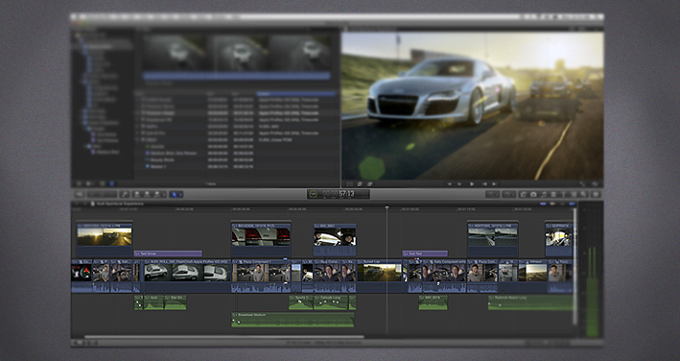Open the Transitions browser icon
The width and height of the screenshot is (680, 361).
tap(554, 194)
